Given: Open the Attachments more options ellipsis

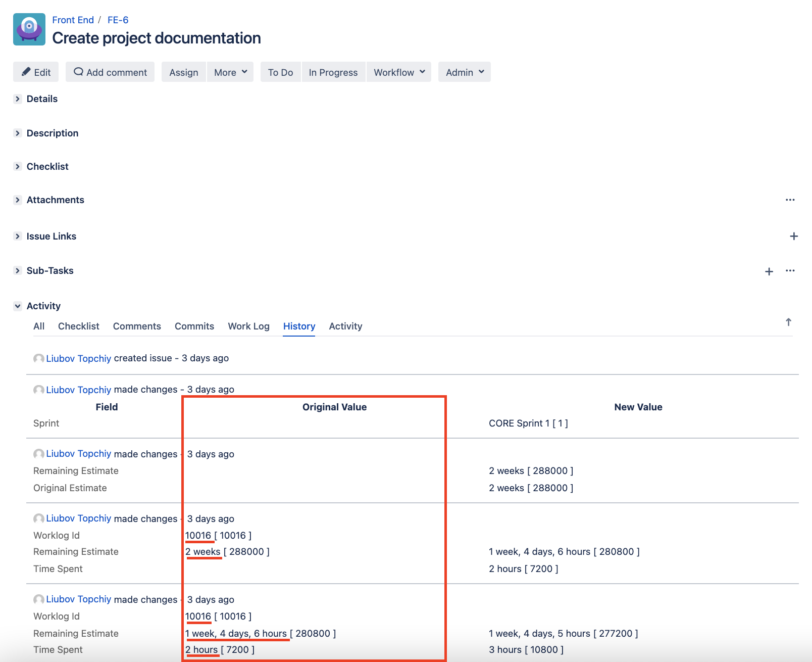Looking at the screenshot, I should tap(790, 200).
